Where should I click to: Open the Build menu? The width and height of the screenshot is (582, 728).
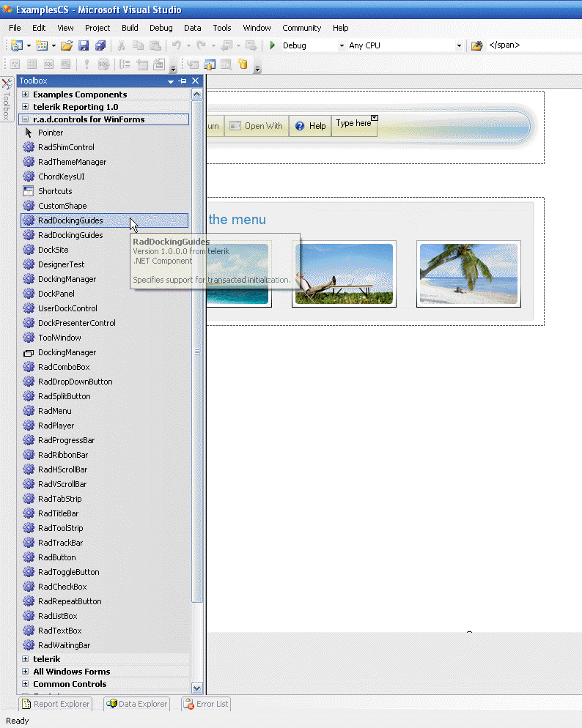coord(130,28)
